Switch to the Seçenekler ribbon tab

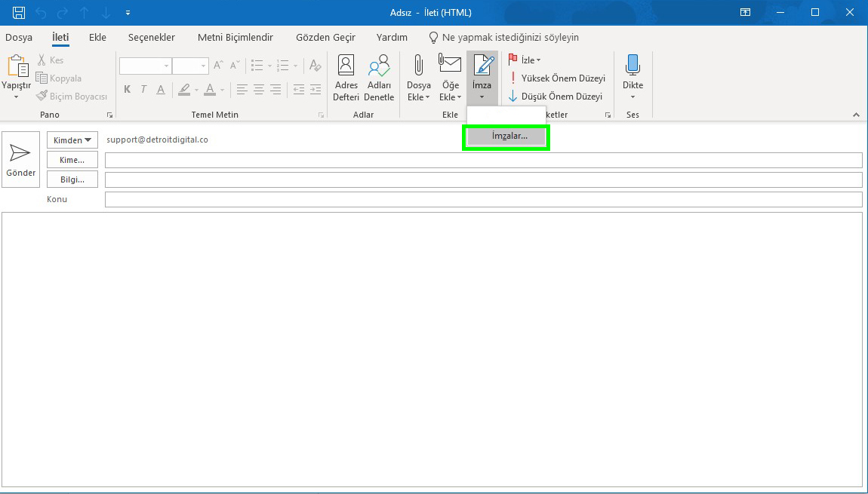150,37
